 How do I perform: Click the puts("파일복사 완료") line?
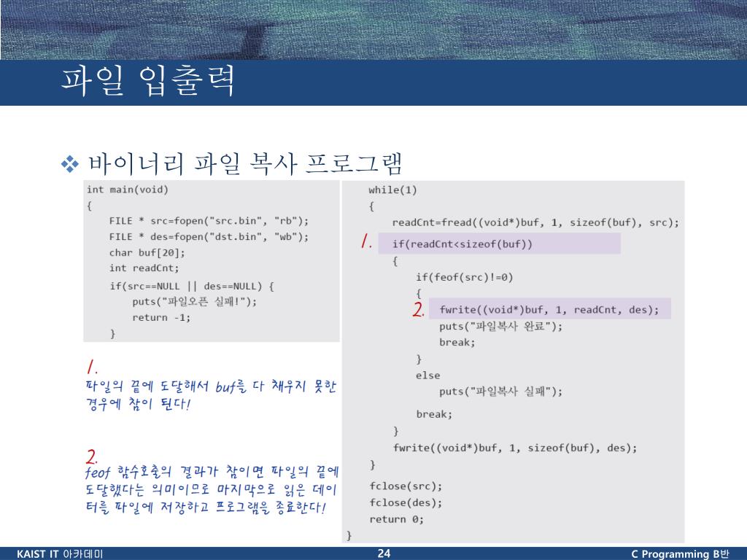coord(500,326)
